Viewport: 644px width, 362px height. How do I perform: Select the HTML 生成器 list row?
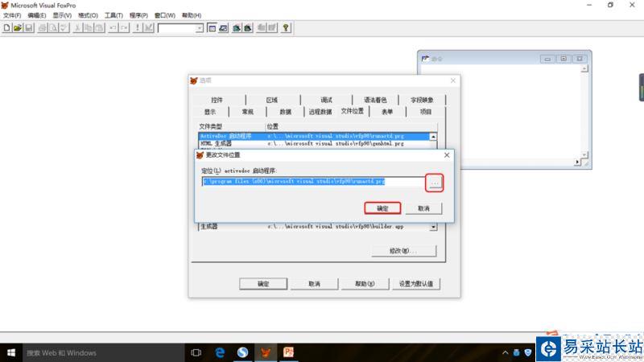[314, 144]
